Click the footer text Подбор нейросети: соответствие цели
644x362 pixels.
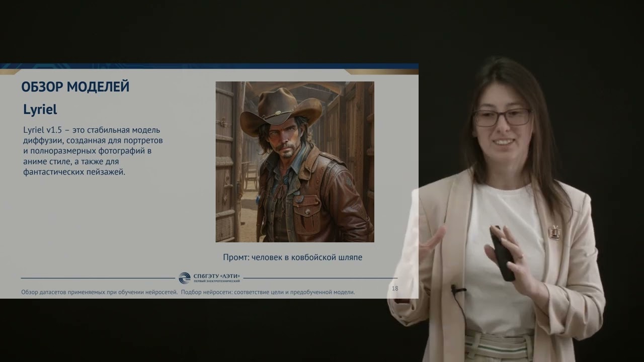tap(231, 292)
